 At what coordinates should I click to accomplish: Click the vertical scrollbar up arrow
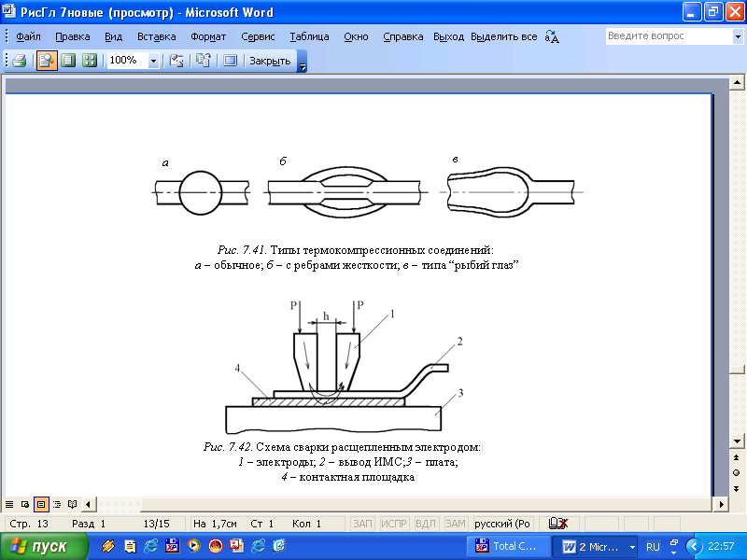(x=737, y=83)
